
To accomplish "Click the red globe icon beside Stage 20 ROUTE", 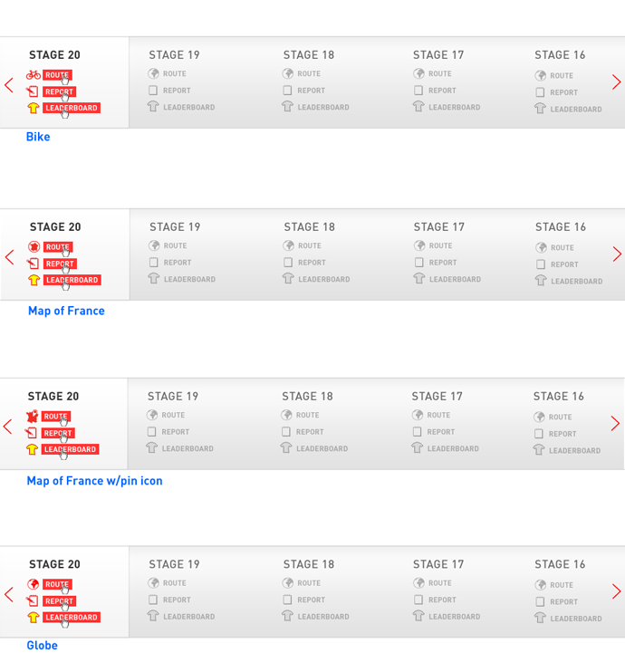I will [33, 584].
